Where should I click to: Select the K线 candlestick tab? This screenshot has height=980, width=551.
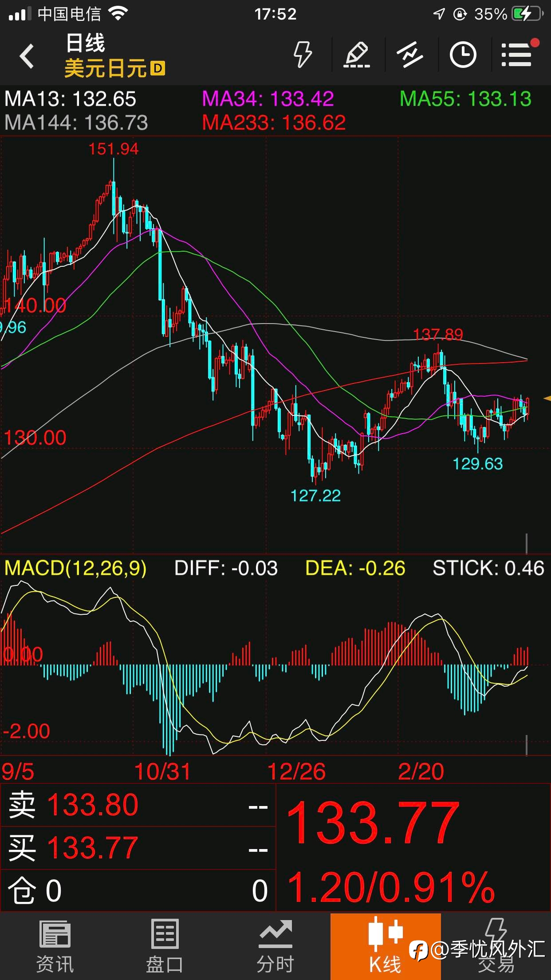coord(385,947)
